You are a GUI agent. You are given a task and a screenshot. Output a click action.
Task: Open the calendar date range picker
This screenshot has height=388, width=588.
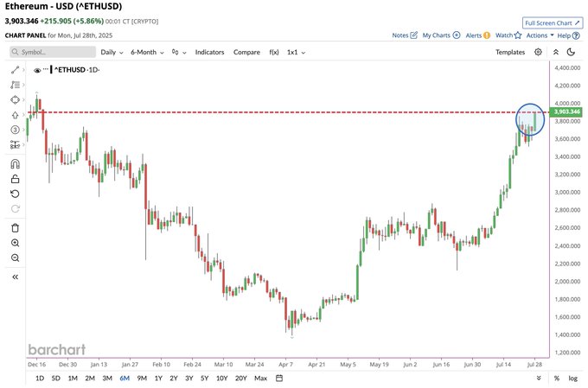279,378
